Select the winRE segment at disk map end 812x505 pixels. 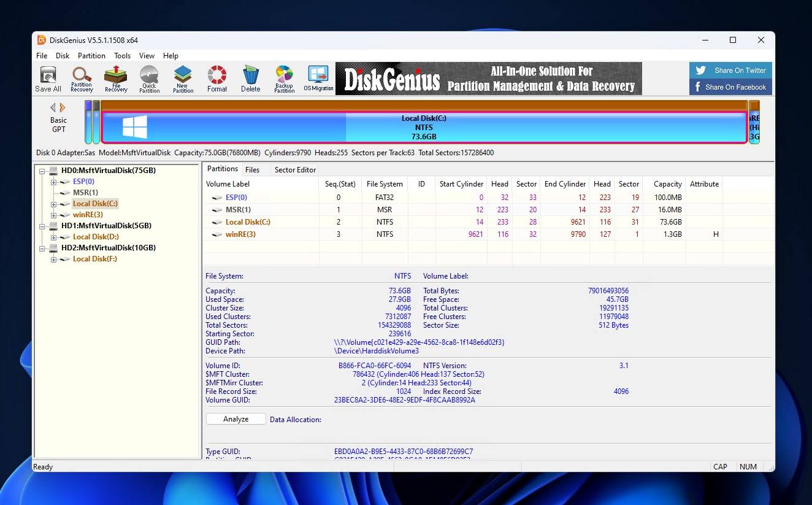click(754, 123)
